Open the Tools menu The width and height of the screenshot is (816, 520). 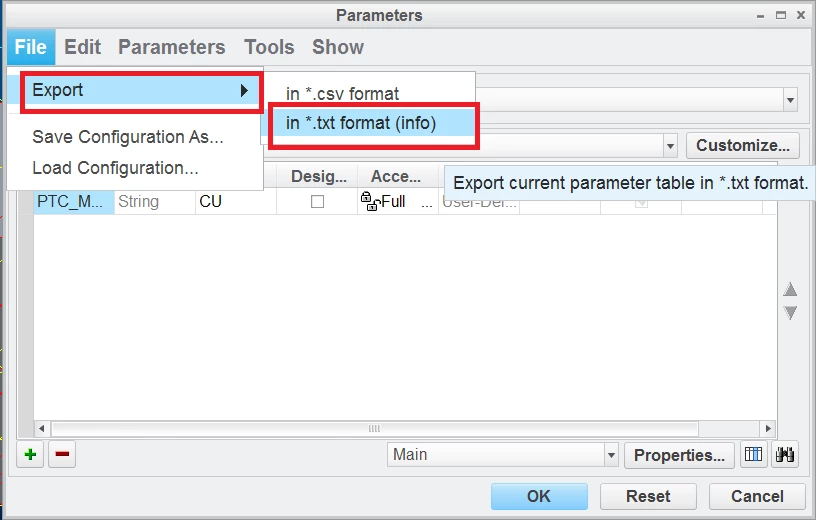269,47
